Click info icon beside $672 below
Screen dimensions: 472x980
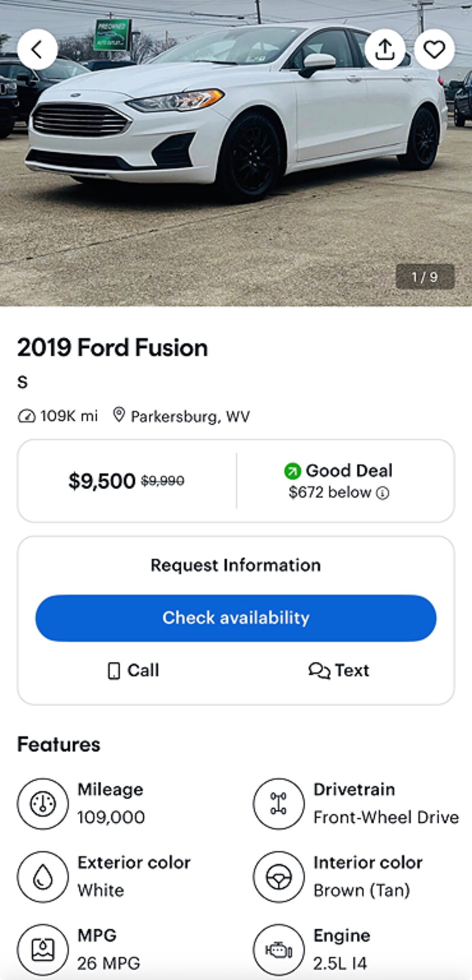(383, 493)
